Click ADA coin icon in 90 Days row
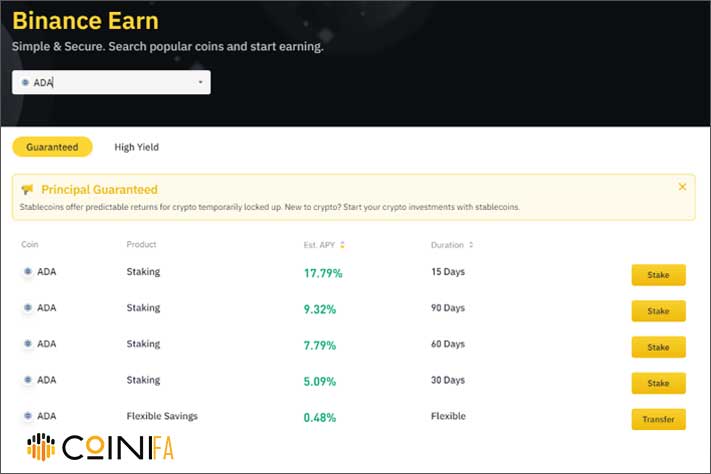Viewport: 711px width, 474px height. point(28,308)
